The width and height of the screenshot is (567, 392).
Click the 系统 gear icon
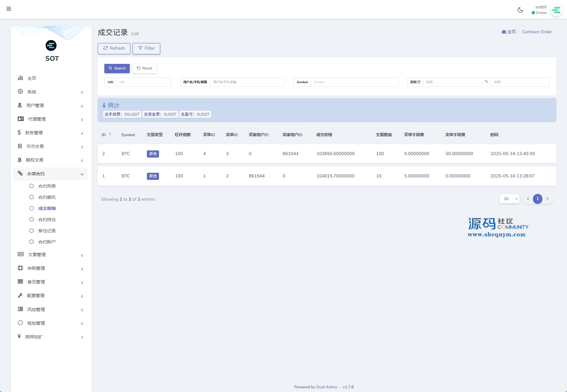pyautogui.click(x=20, y=91)
